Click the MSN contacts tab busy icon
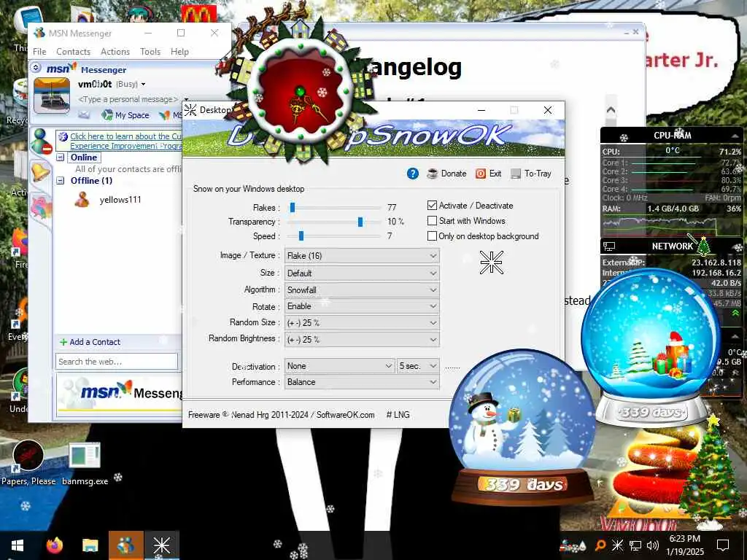Image resolution: width=747 pixels, height=560 pixels. 41,141
